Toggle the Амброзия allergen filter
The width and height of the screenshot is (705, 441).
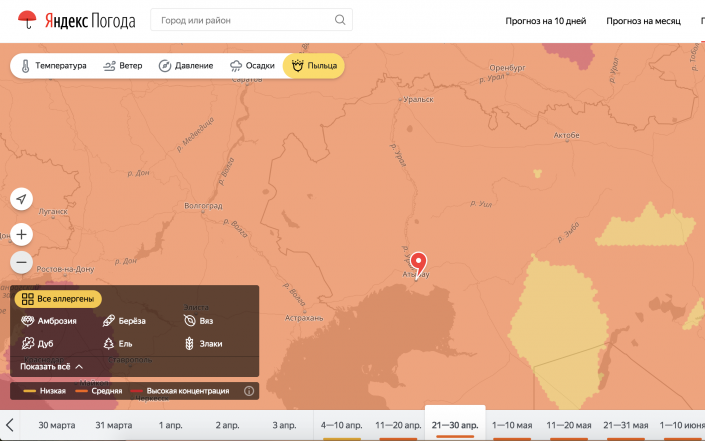tap(49, 321)
